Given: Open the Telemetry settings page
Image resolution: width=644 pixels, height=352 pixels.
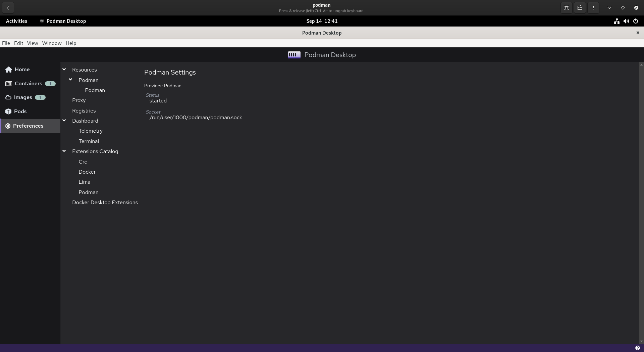Looking at the screenshot, I should click(x=91, y=131).
